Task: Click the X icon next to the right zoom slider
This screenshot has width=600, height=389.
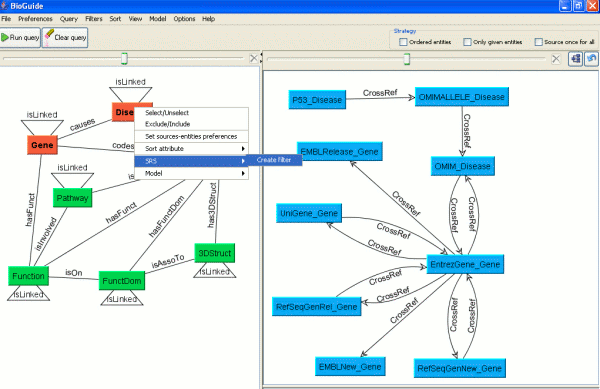Action: (x=556, y=59)
